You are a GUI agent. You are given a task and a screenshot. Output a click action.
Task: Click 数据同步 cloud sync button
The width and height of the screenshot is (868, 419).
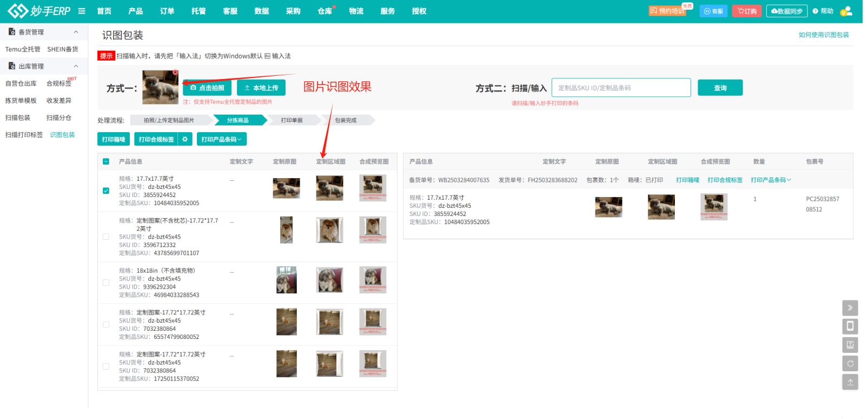(x=786, y=11)
